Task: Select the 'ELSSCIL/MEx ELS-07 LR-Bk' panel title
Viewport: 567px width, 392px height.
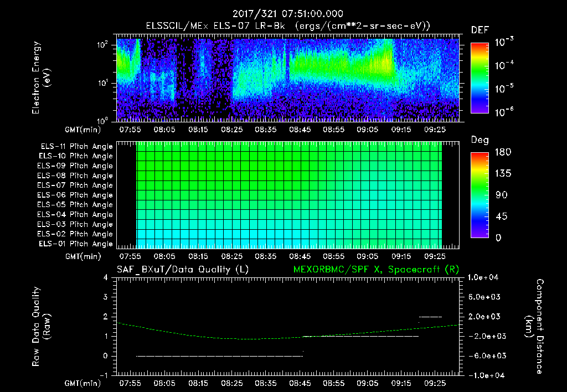Action: pos(215,26)
